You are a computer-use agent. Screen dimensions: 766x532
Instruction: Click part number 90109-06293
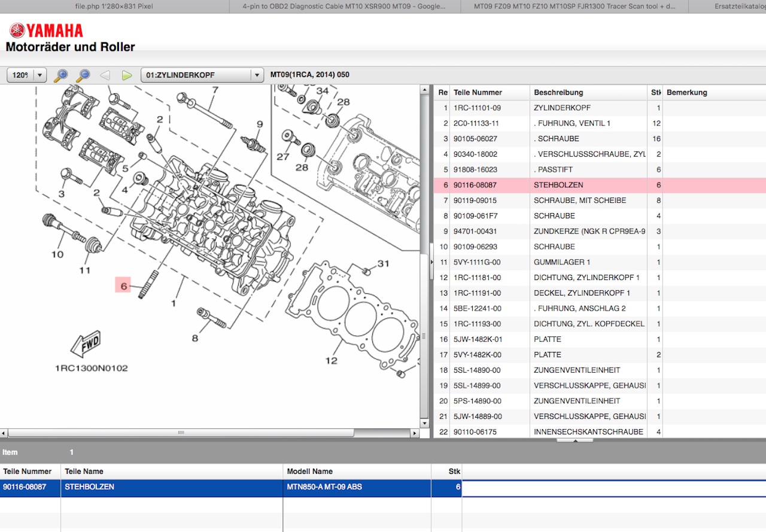coord(475,247)
